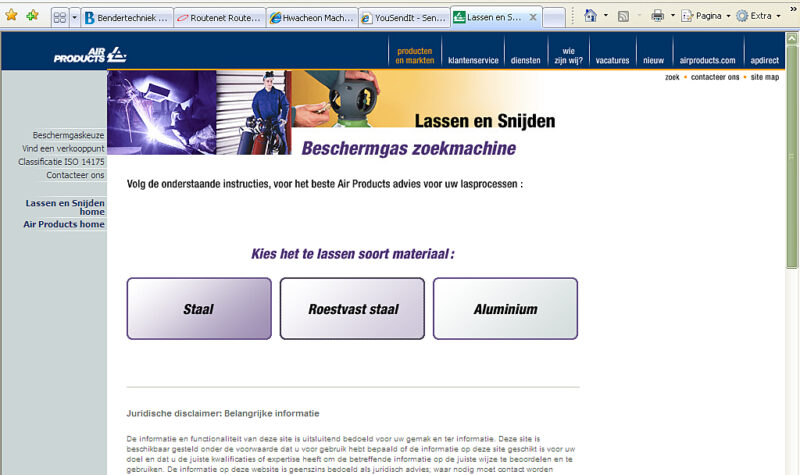
Task: Open Beschermgaskeuze in sidebar
Action: [x=68, y=135]
